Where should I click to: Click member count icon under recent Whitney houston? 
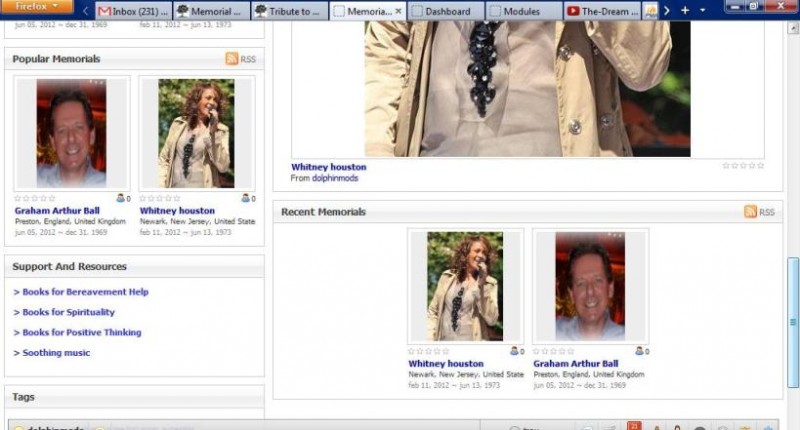coord(514,351)
